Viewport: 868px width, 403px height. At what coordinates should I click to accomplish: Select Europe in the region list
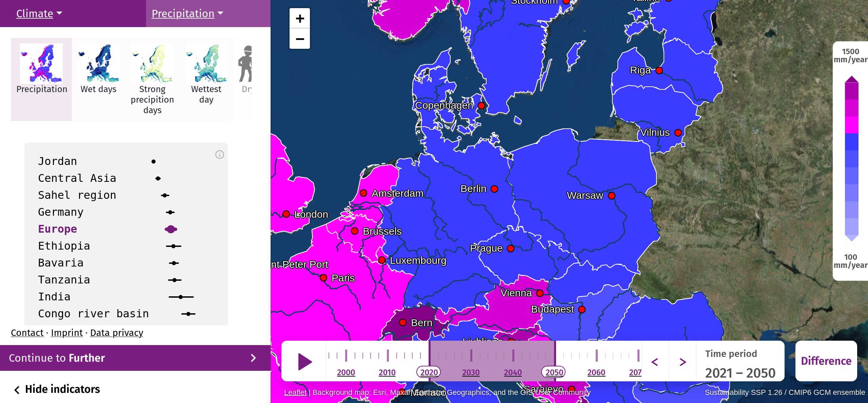point(57,229)
